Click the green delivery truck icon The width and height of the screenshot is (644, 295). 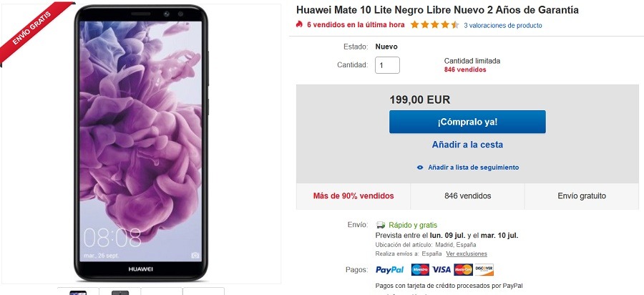[381, 225]
